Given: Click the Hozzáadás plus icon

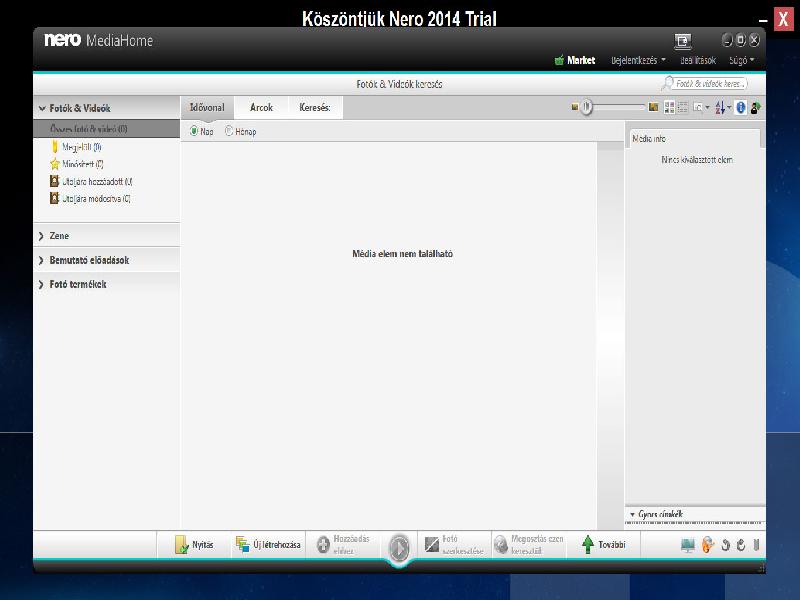Looking at the screenshot, I should pos(323,545).
